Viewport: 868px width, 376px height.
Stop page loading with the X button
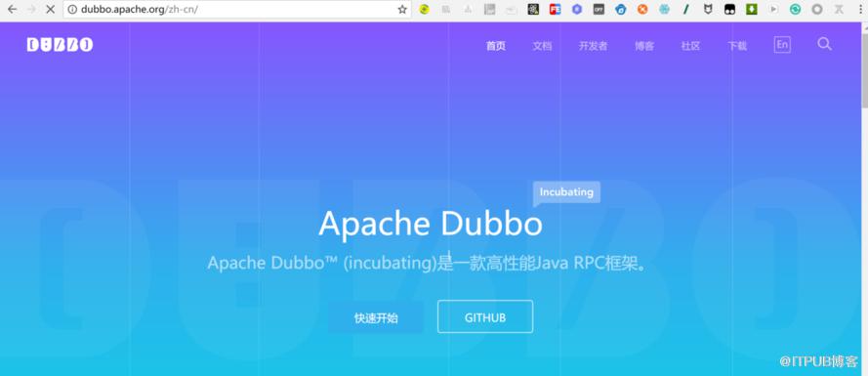pyautogui.click(x=50, y=10)
